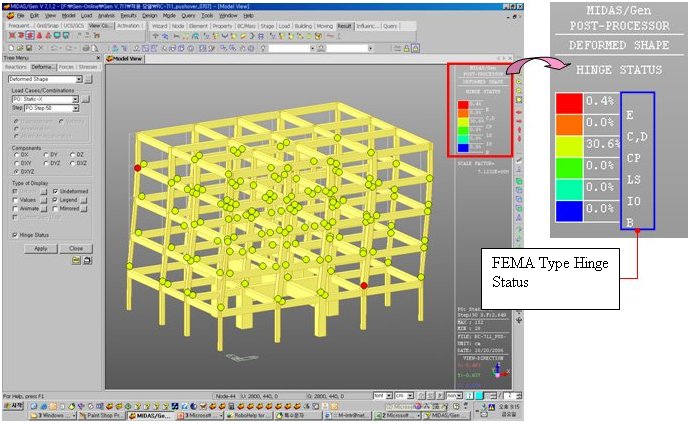Toggle the Mirrored checkbox
The height and width of the screenshot is (424, 691).
pos(55,208)
